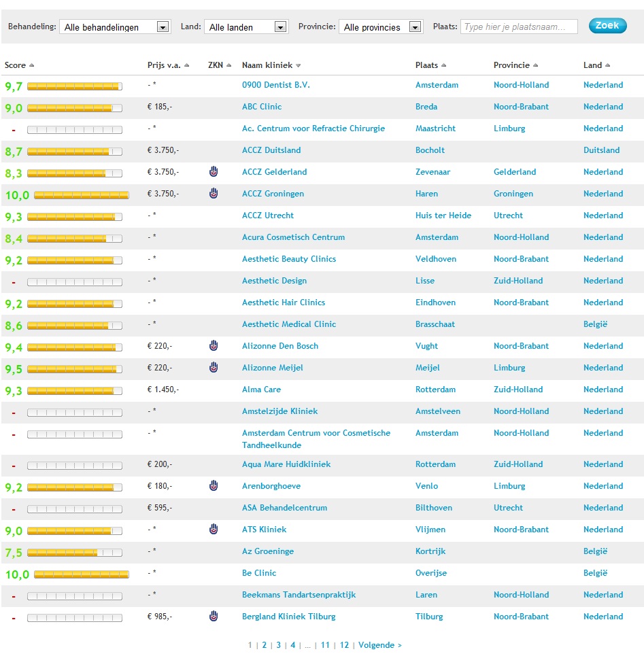Go to results page 3
The width and height of the screenshot is (644, 656).
(278, 645)
